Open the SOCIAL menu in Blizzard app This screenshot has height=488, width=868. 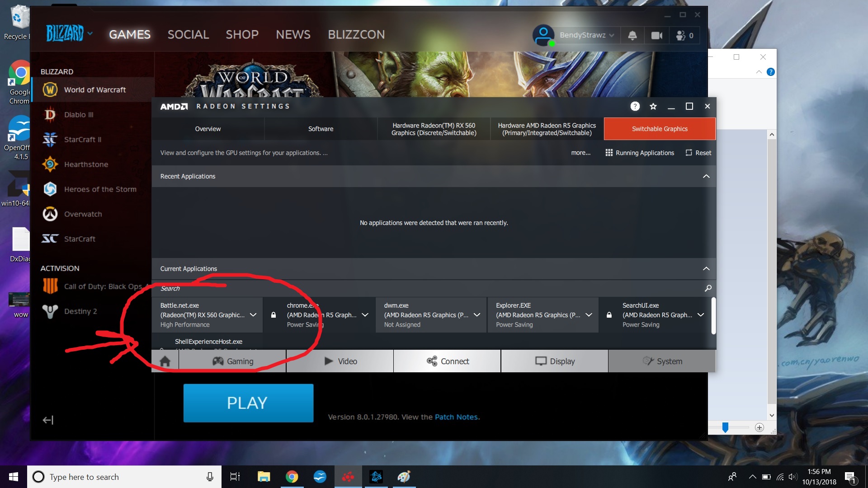(x=188, y=34)
